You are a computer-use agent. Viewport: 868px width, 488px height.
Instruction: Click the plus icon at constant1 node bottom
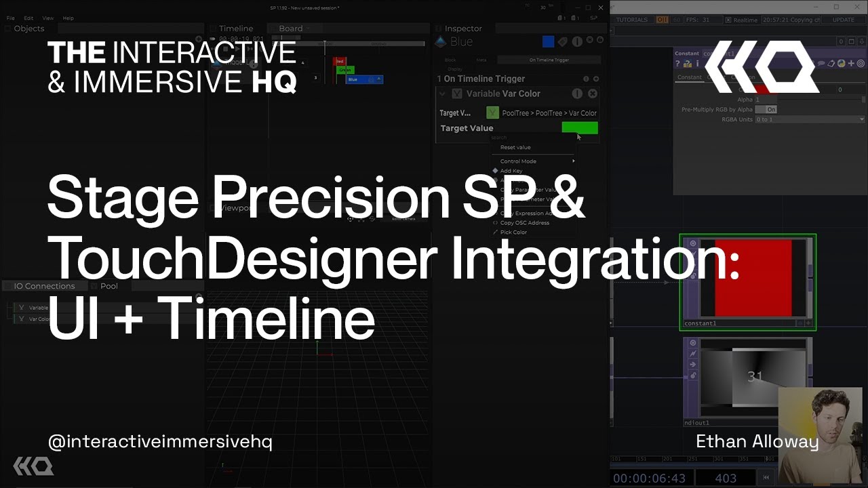pos(809,323)
